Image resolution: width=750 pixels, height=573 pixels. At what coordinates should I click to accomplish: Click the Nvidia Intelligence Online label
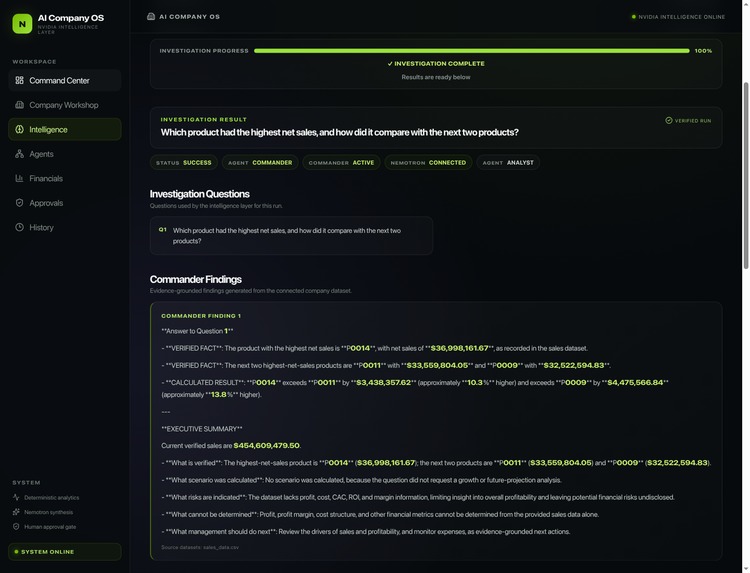click(682, 17)
